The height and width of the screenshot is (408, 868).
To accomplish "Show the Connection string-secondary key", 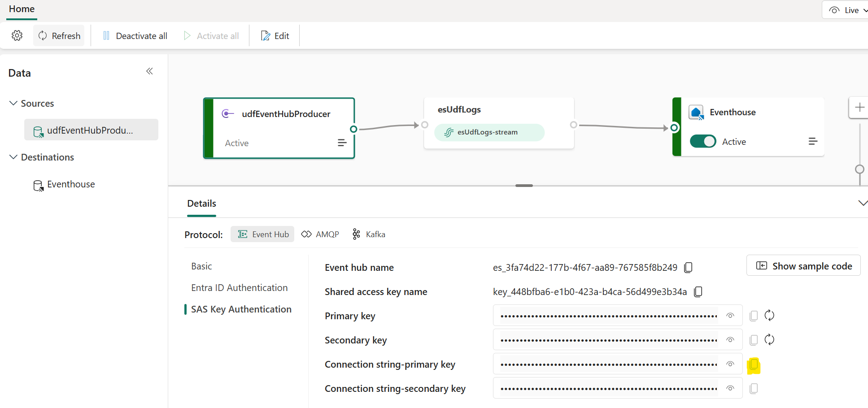I will point(730,388).
